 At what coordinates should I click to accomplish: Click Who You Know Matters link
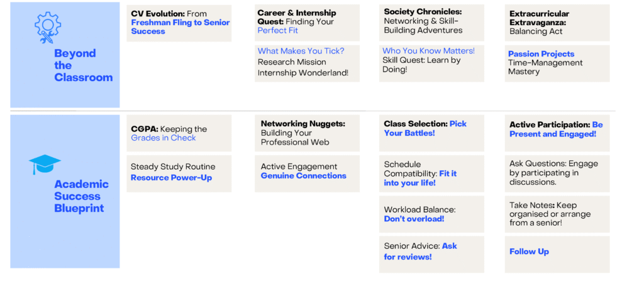click(428, 51)
